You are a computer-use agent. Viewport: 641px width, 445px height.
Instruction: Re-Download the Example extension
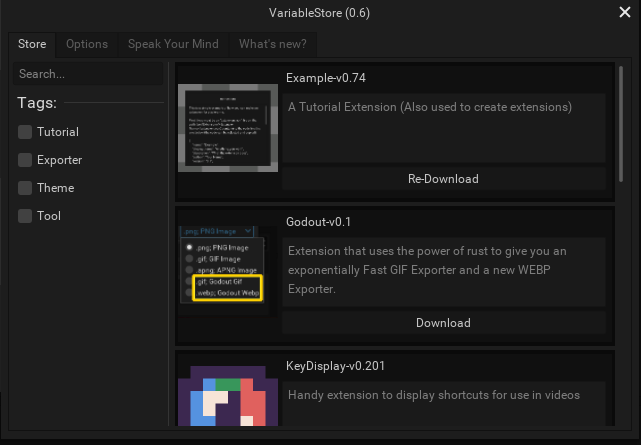[444, 179]
